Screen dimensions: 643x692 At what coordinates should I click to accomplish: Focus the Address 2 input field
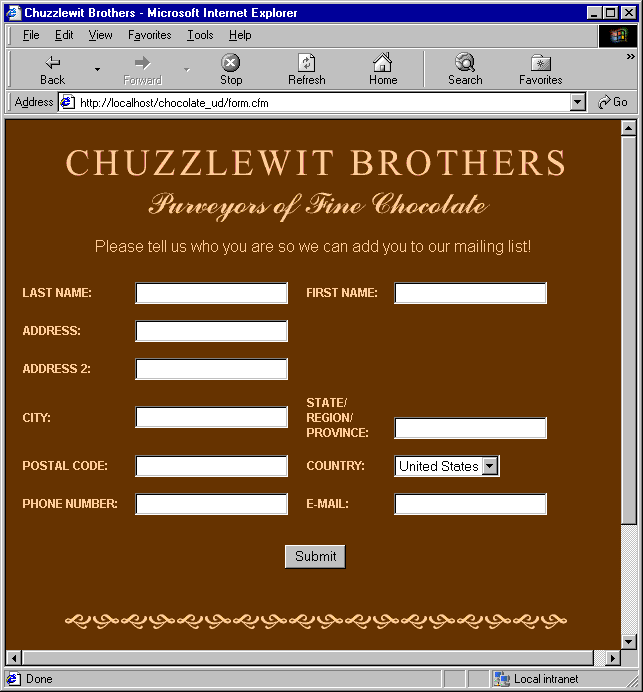211,369
